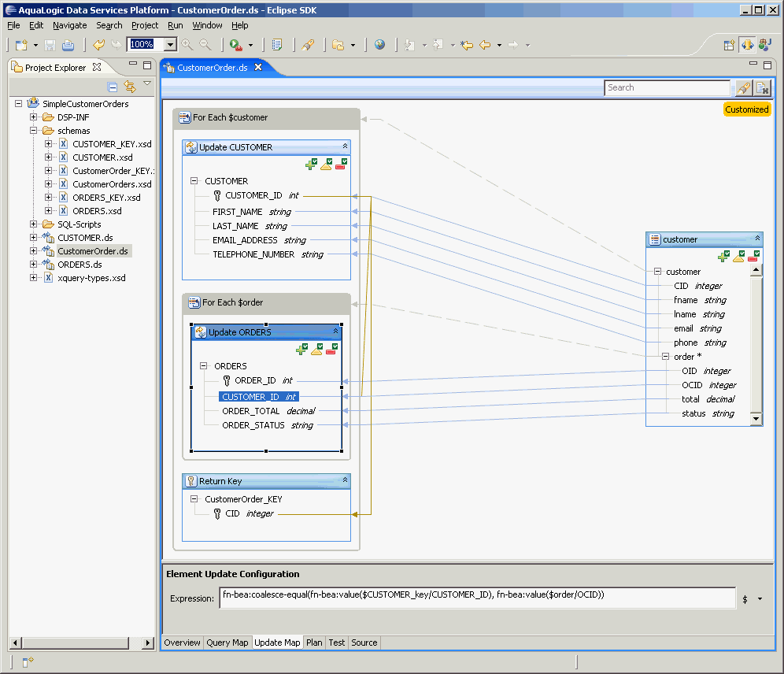This screenshot has height=674, width=784.
Task: Click the customer panel scroll down arrow
Action: (756, 419)
